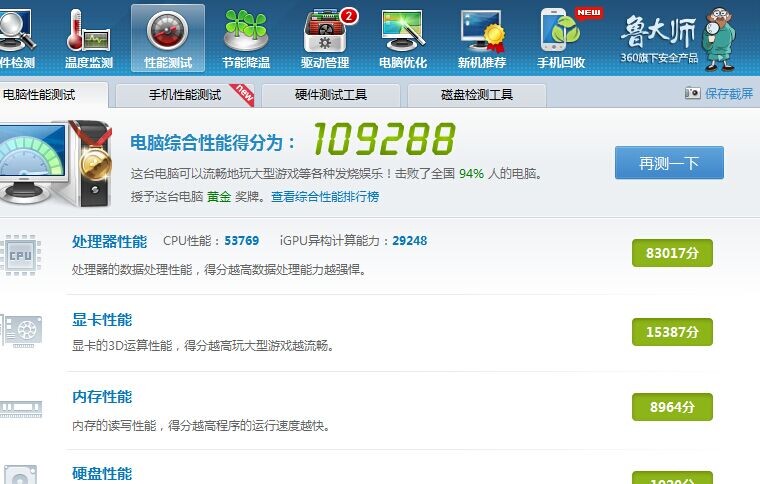760x484 pixels.
Task: Open the 电脑优化 monitor icon
Action: (403, 31)
